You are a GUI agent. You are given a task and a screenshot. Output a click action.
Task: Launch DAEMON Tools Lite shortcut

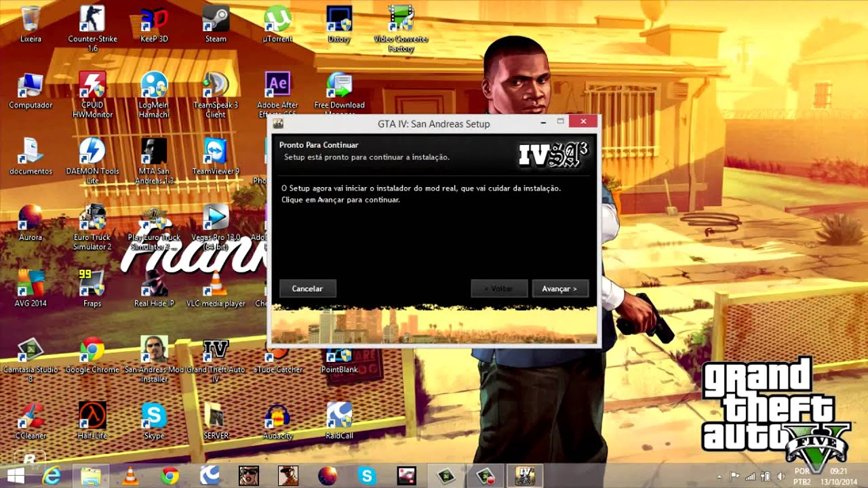92,161
